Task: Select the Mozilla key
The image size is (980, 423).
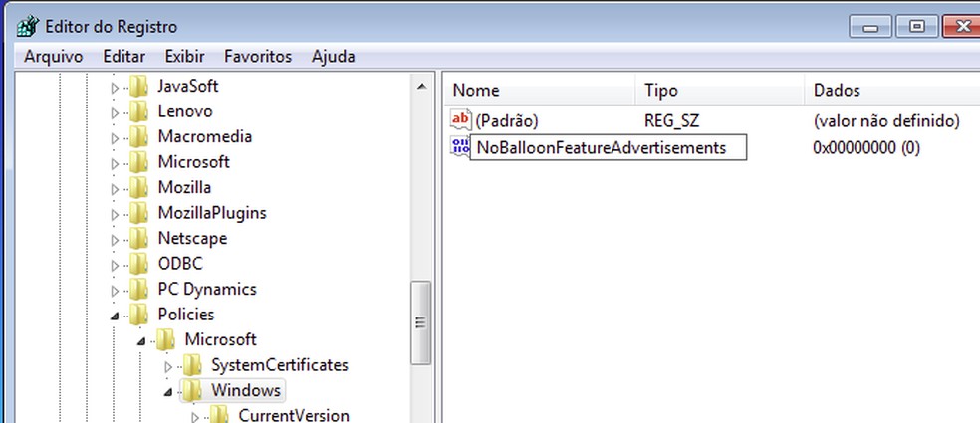Action: pyautogui.click(x=184, y=187)
